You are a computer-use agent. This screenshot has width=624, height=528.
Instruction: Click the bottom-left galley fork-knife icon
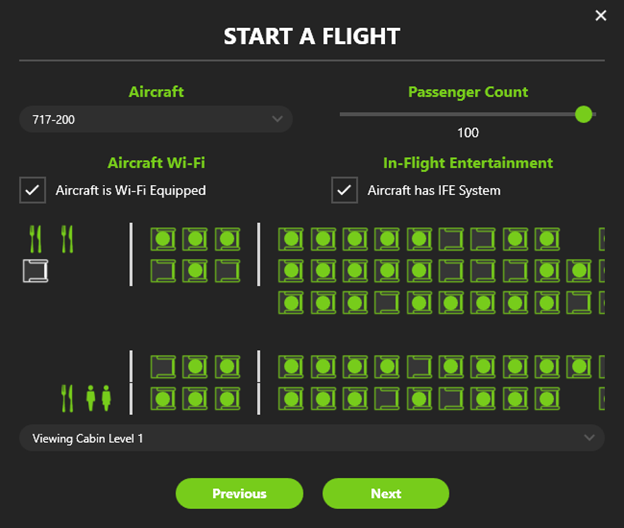point(68,398)
